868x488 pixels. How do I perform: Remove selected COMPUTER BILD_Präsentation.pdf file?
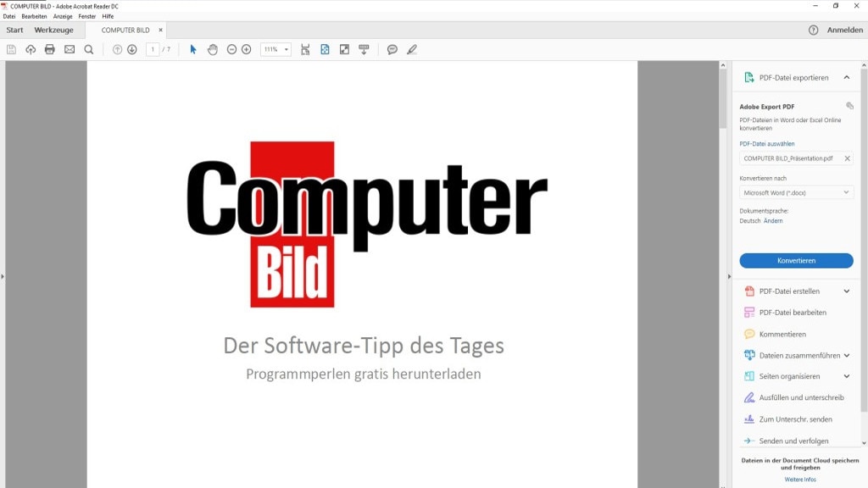[x=847, y=158]
